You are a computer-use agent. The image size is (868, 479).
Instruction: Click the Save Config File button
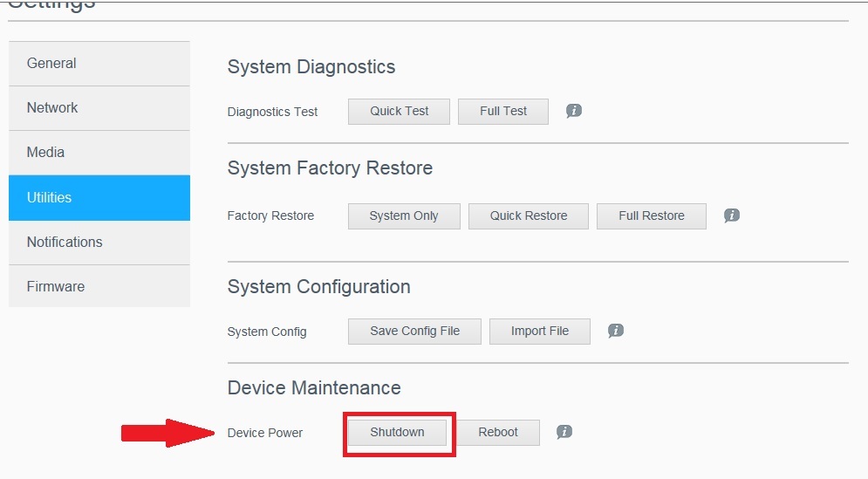414,331
